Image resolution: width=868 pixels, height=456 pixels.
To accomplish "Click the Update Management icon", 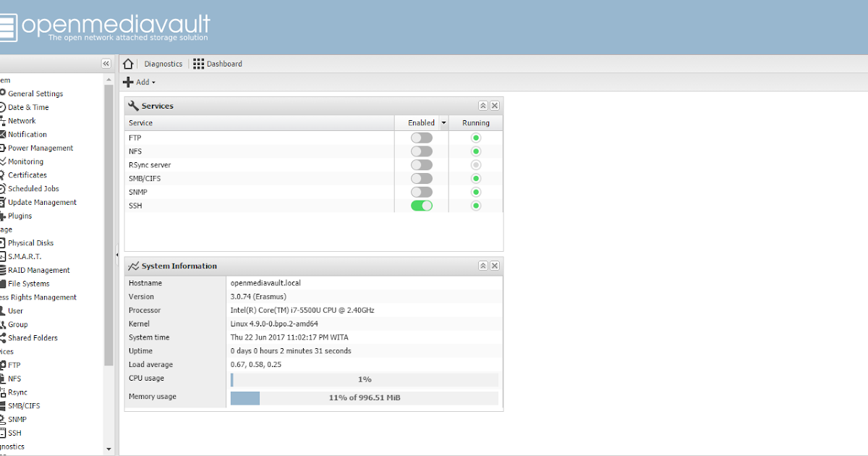I will click(x=2, y=202).
